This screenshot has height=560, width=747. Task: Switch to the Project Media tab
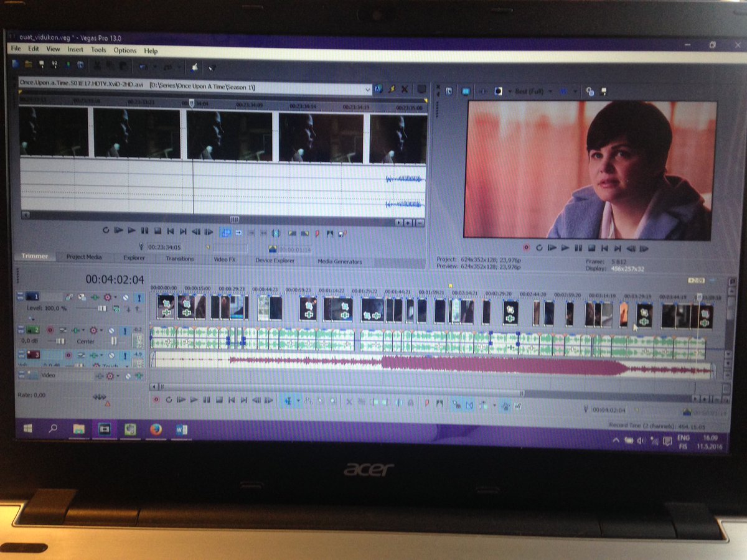[83, 258]
